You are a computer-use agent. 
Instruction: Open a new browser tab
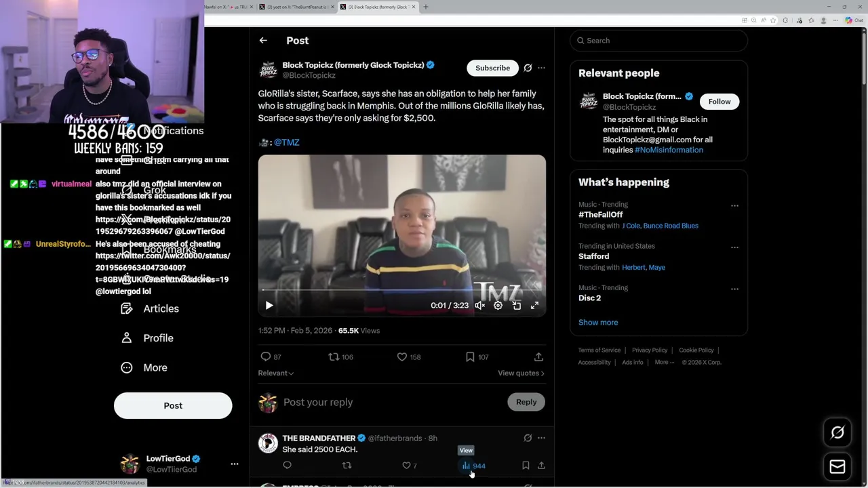point(426,7)
